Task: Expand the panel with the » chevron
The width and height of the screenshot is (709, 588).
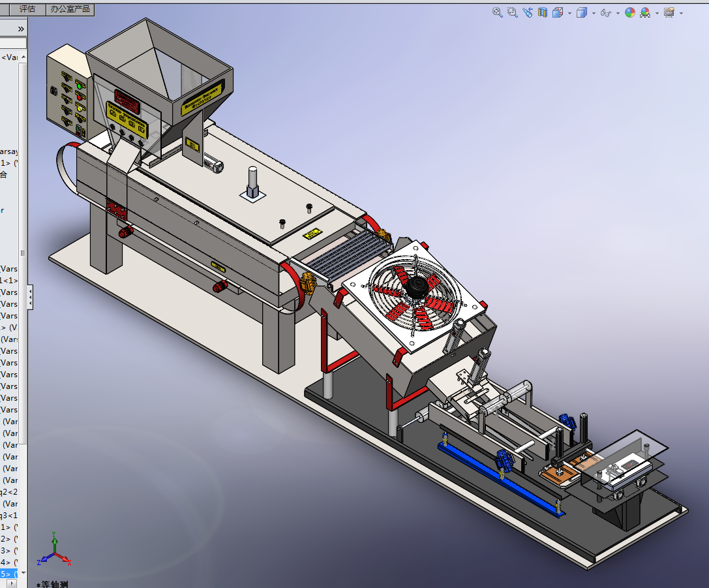Action: 21,29
